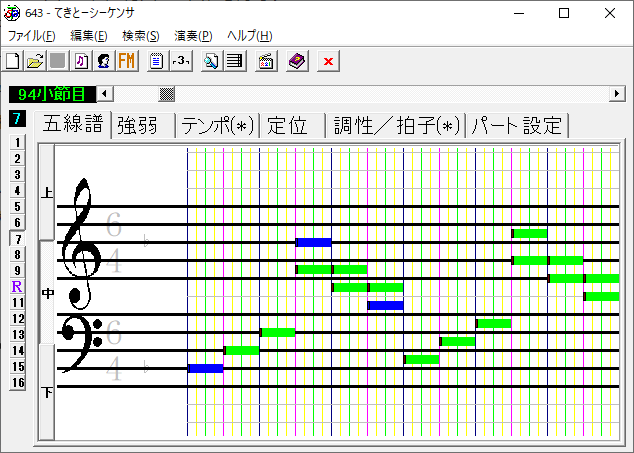Select part 4 button
The image size is (634, 453).
pyautogui.click(x=17, y=191)
